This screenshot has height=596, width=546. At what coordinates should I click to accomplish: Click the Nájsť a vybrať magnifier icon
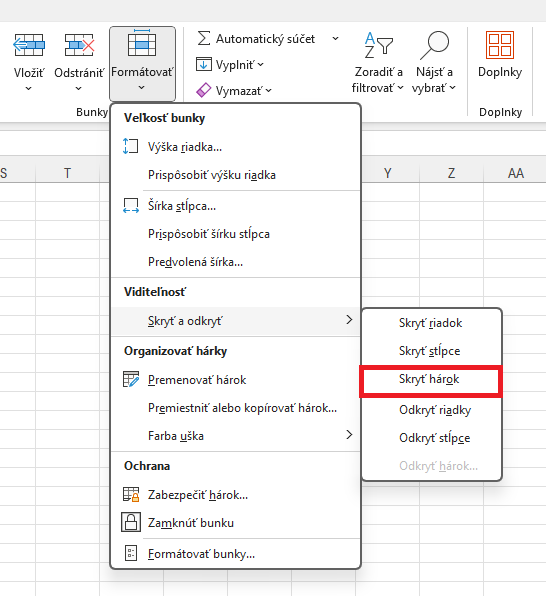pos(434,45)
